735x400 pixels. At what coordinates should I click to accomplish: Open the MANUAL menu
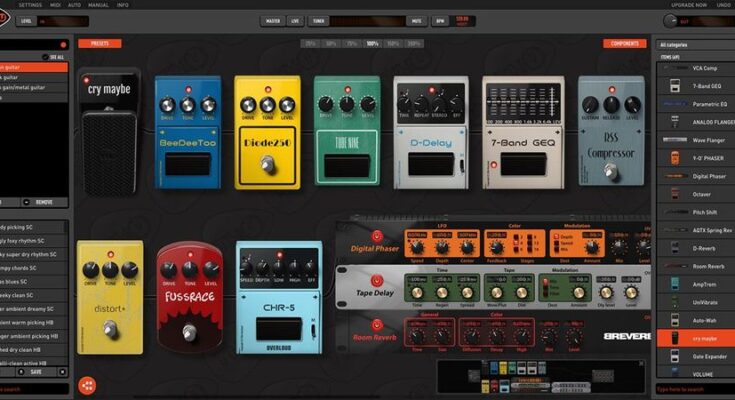pos(98,5)
